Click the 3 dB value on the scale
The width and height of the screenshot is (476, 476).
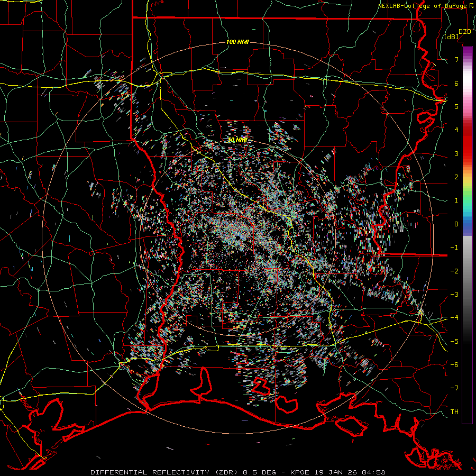click(x=456, y=153)
